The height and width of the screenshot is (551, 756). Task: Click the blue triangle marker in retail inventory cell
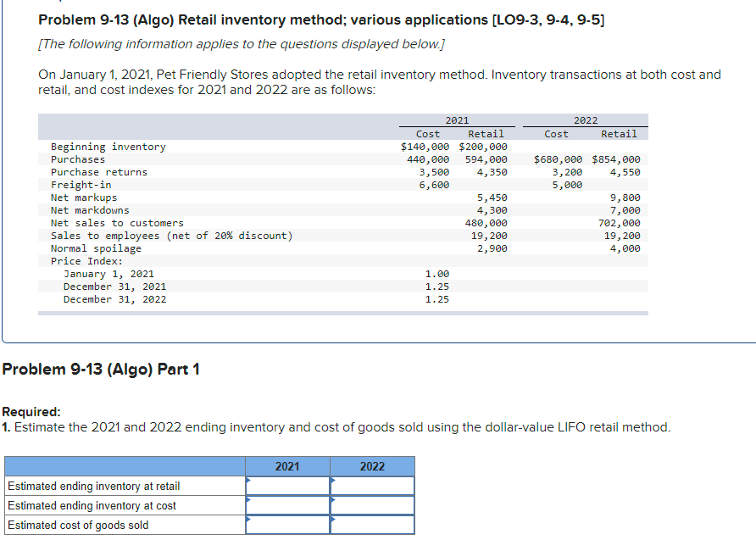tap(248, 481)
